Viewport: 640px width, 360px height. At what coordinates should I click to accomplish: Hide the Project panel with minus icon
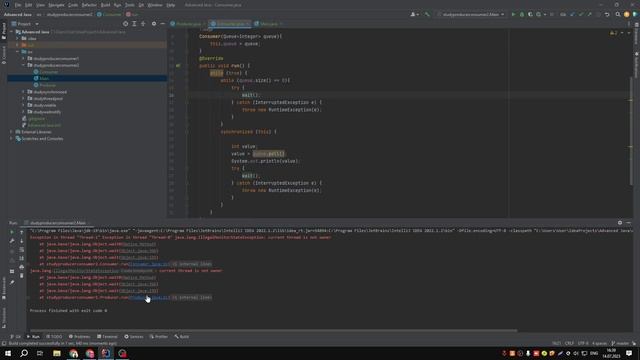click(x=162, y=24)
